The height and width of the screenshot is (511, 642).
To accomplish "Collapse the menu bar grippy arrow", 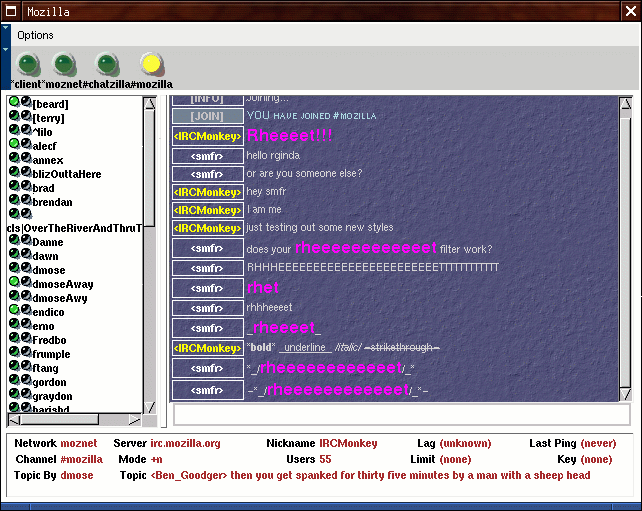I will click(5, 35).
